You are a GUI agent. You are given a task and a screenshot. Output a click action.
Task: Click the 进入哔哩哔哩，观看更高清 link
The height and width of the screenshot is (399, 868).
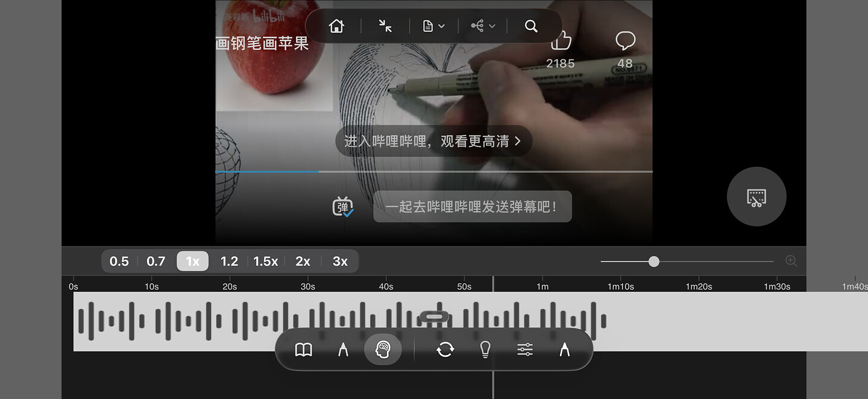(433, 141)
